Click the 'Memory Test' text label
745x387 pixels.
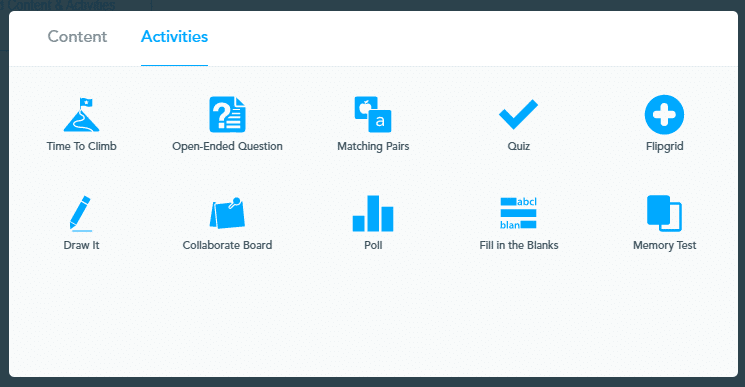click(x=664, y=245)
